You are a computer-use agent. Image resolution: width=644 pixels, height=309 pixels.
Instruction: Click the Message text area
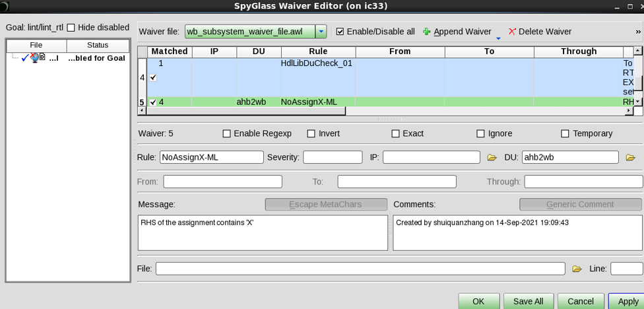pos(263,232)
